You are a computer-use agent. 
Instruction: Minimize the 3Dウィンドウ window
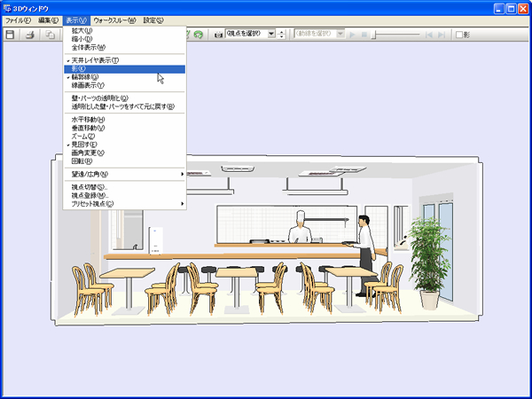(x=499, y=9)
